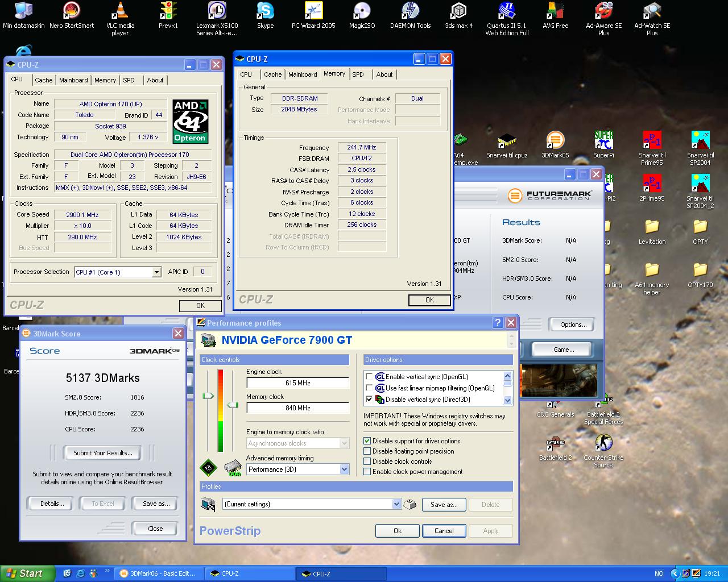
Task: Open Ad-Watch SE Plus icon
Action: tap(652, 19)
